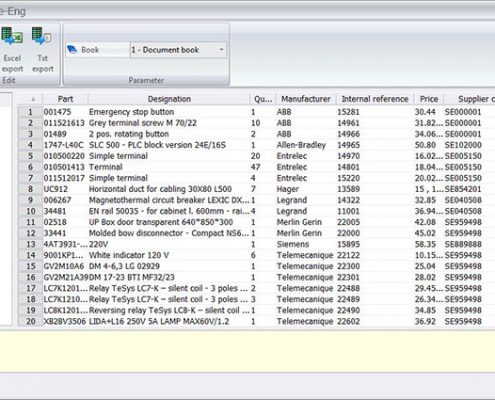Click price 30.44 in row 1

pyautogui.click(x=425, y=112)
